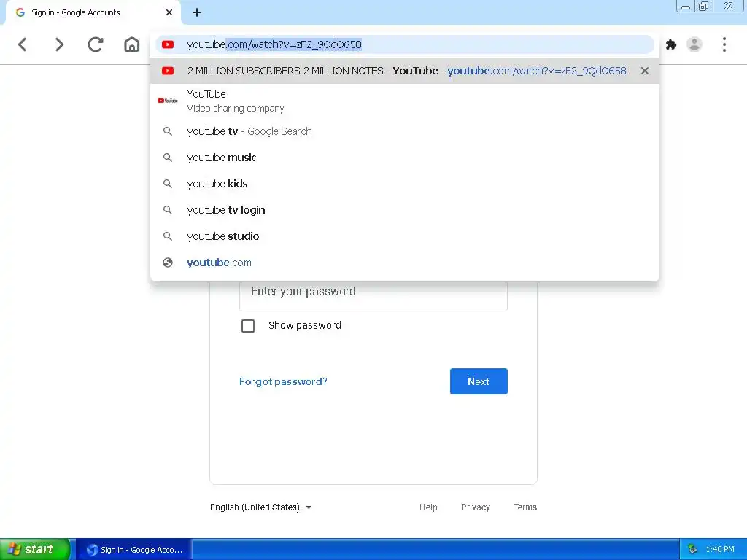Focus the Enter your password field
The image size is (747, 560).
(373, 292)
